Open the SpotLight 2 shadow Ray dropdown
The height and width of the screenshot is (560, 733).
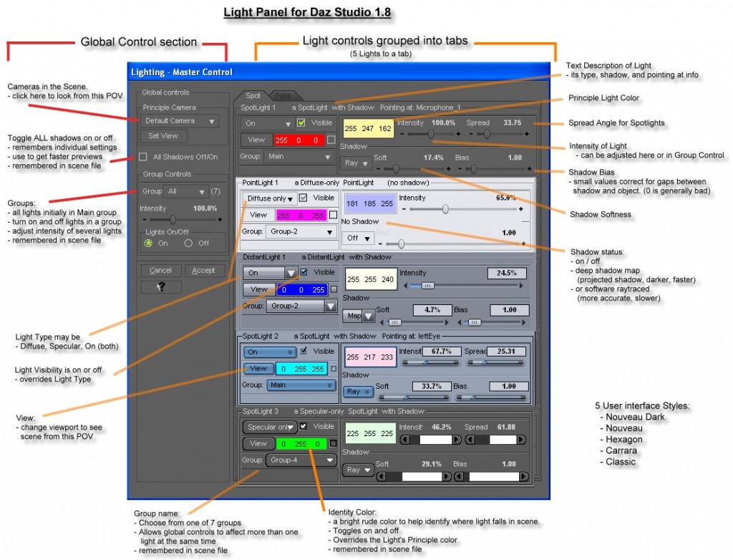358,392
